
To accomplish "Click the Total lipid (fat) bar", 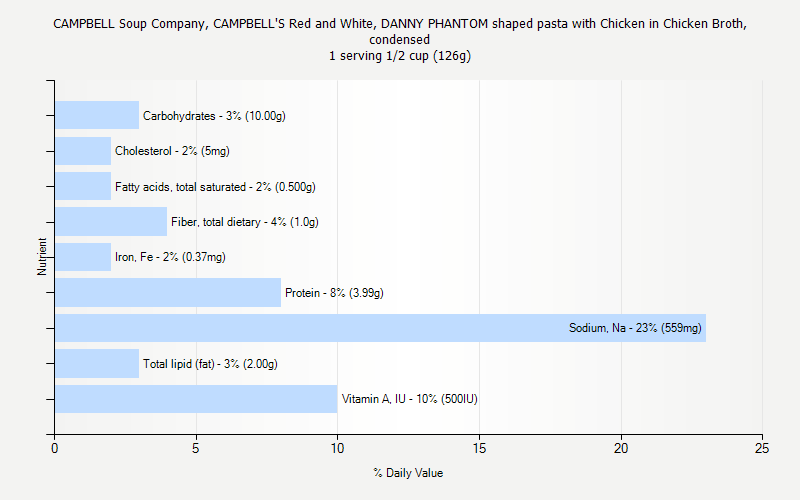I will [x=97, y=363].
